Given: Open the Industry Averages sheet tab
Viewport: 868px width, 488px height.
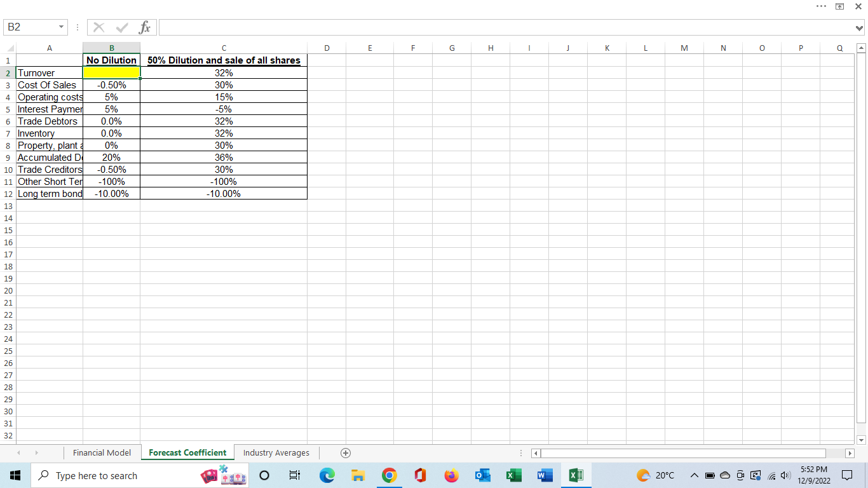Looking at the screenshot, I should [x=276, y=452].
